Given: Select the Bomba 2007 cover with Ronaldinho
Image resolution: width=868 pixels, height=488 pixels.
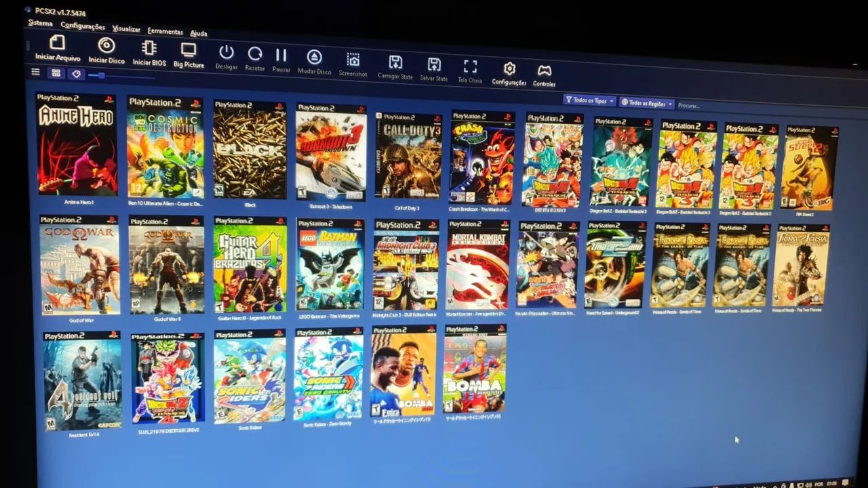Looking at the screenshot, I should coord(475,369).
